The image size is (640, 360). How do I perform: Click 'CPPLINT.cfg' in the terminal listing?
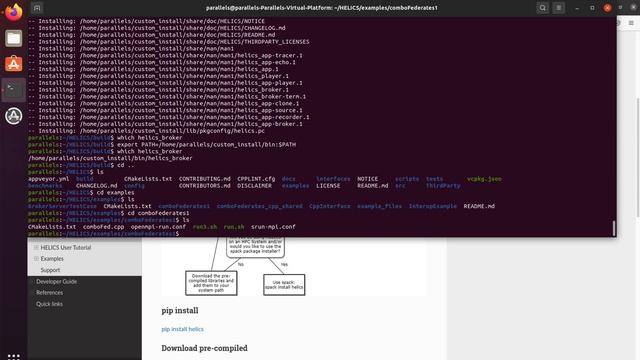[256, 179]
